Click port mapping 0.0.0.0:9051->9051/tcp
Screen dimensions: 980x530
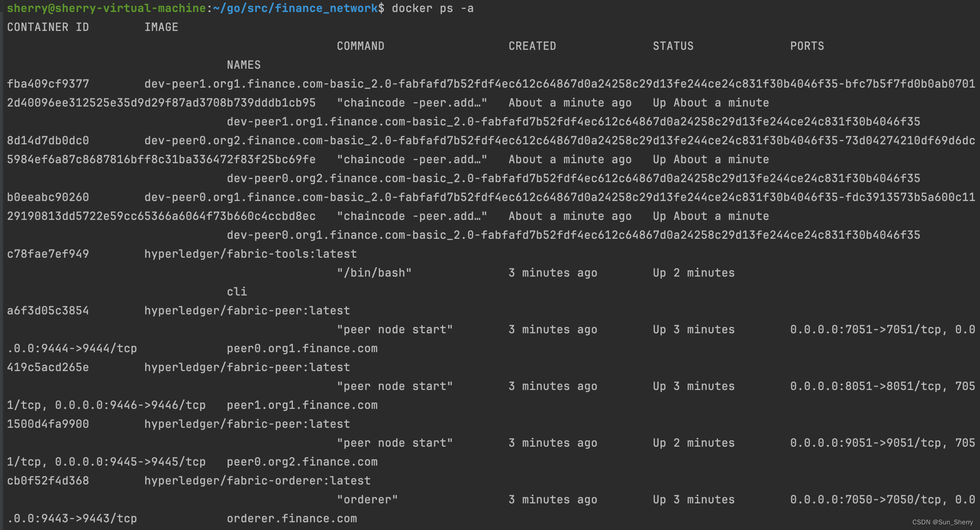[866, 443]
